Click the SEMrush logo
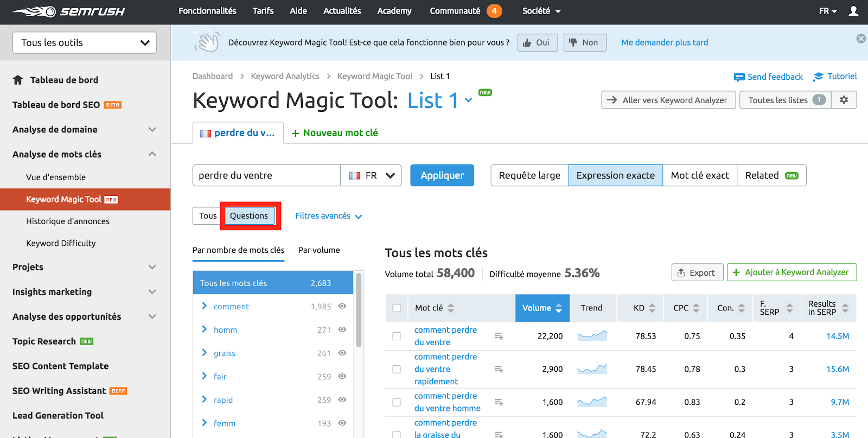Viewport: 868px width, 438px height. point(68,11)
